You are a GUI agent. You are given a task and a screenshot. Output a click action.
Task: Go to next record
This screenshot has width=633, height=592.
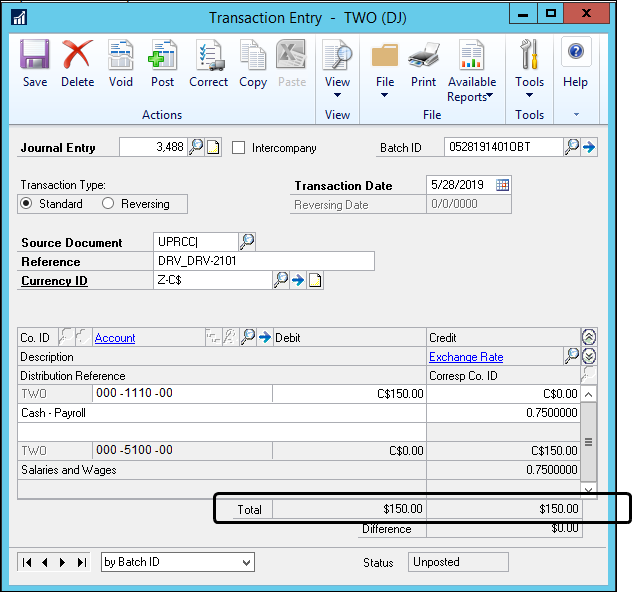coord(62,562)
